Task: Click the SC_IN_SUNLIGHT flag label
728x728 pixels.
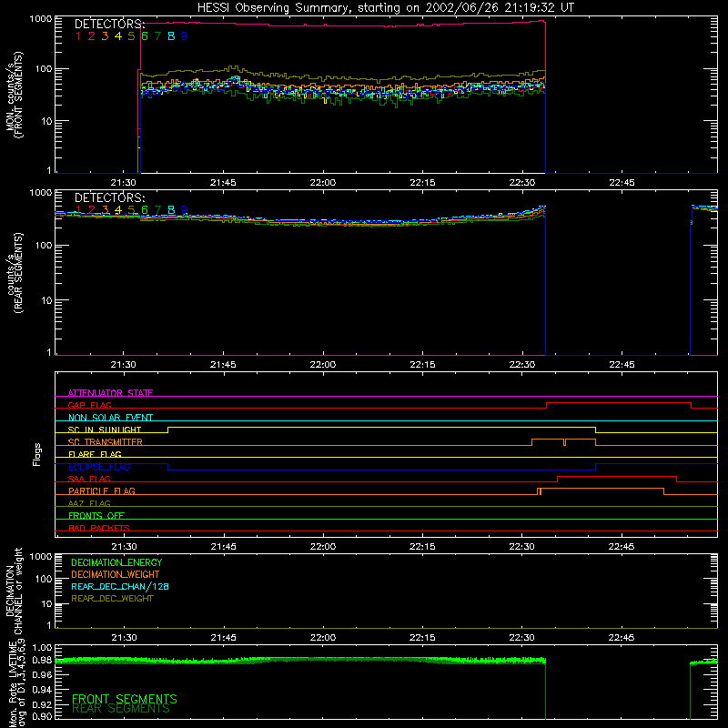Action: (x=105, y=430)
